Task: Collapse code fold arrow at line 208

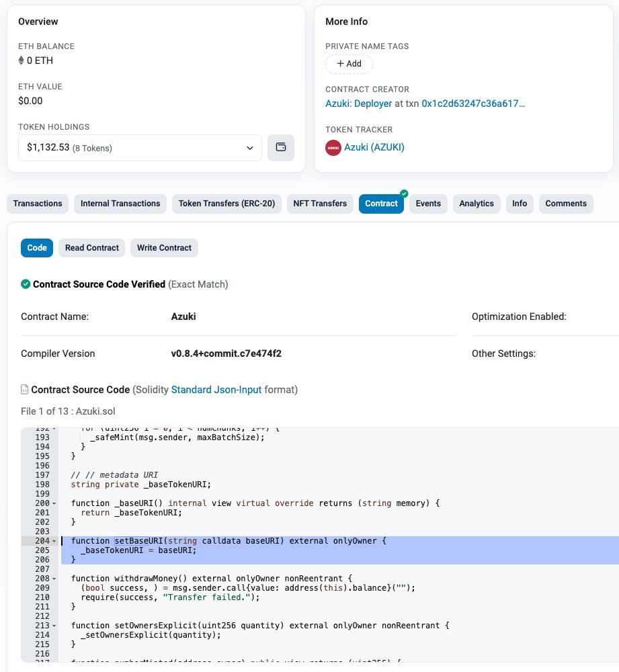Action: coord(54,579)
